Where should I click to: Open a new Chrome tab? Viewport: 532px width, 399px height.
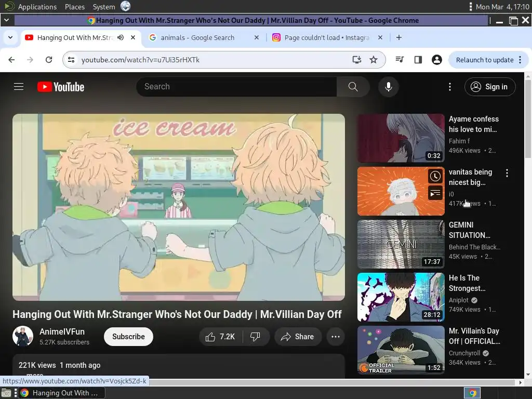coord(399,37)
